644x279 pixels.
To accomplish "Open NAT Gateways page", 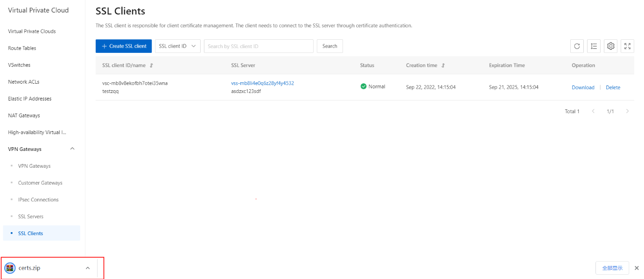I will point(24,115).
